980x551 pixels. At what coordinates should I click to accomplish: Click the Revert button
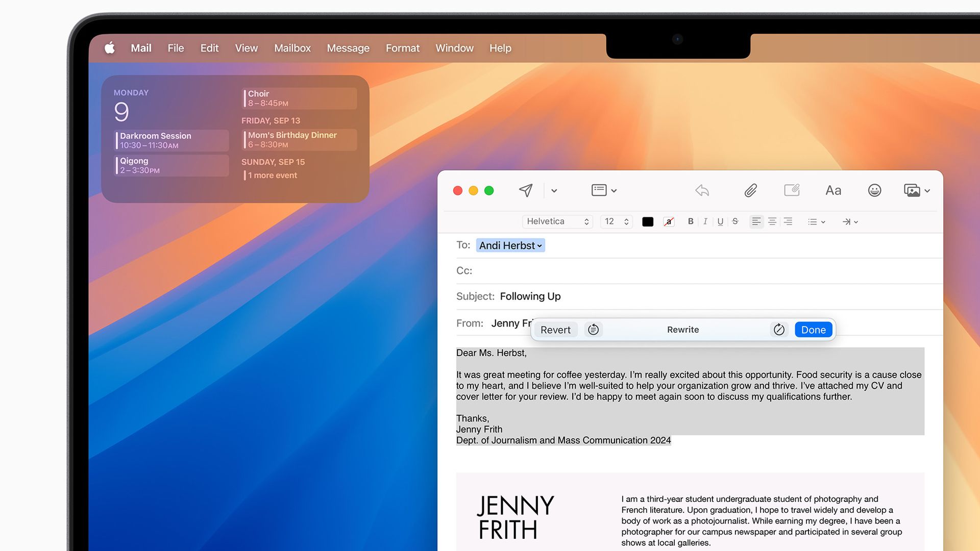(x=555, y=330)
